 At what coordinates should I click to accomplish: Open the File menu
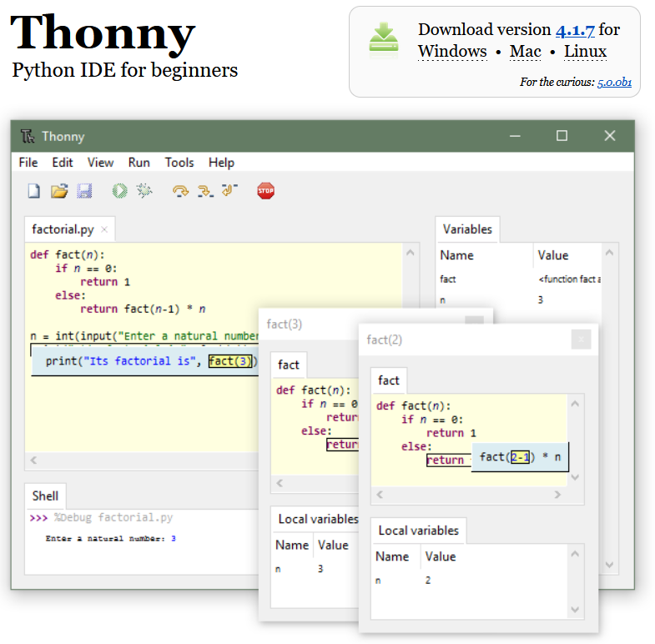tap(28, 163)
